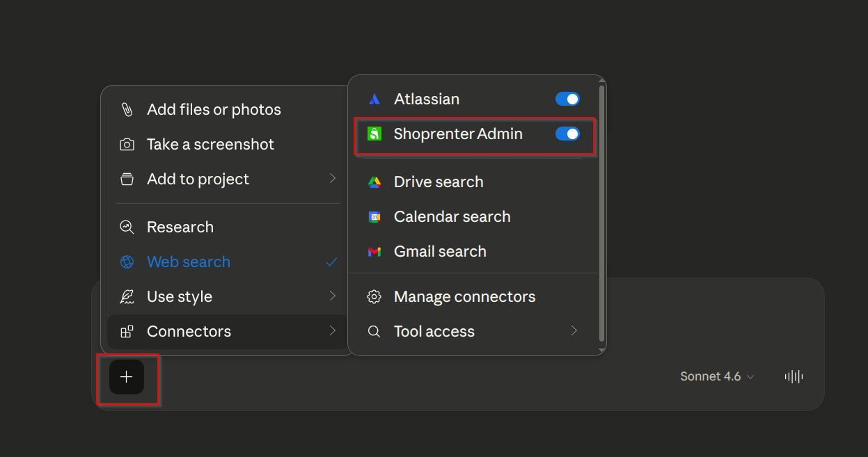Screen dimensions: 868x457
Task: Click the Google Drive icon
Action: 374,182
